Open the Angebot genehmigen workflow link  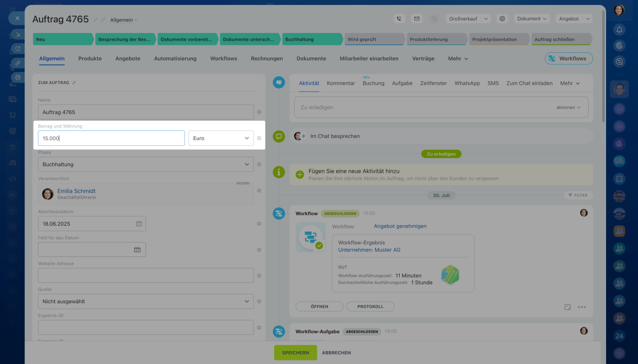pyautogui.click(x=400, y=226)
